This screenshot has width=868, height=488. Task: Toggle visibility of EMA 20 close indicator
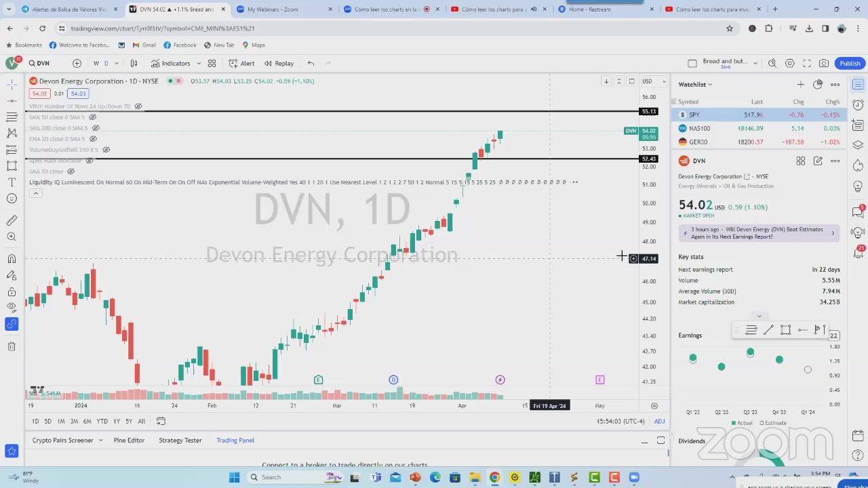93,139
